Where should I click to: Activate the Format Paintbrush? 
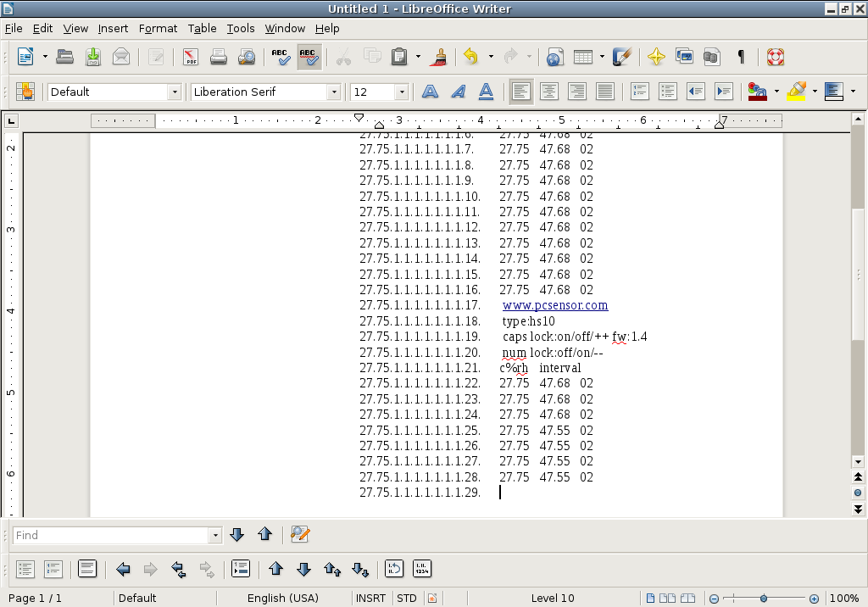[x=438, y=57]
